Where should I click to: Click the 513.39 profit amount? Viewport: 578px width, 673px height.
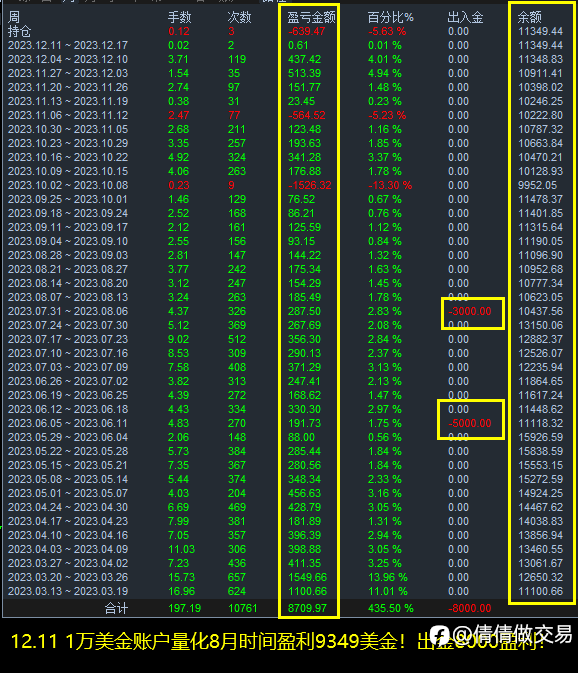(x=304, y=73)
